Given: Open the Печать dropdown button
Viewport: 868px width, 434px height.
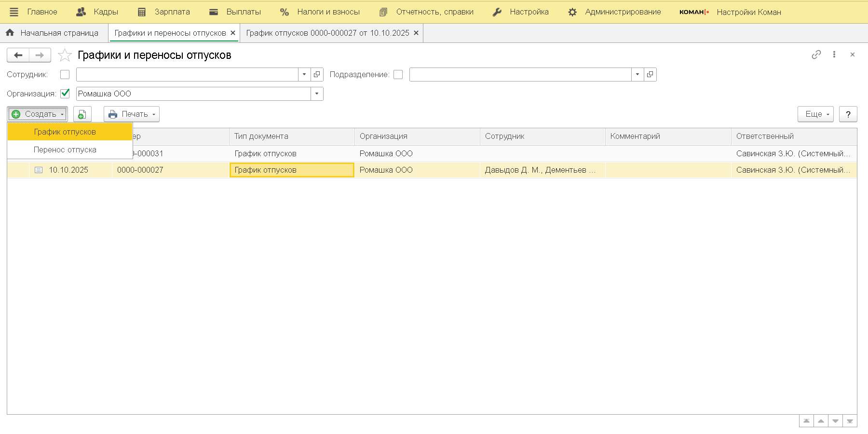Looking at the screenshot, I should click(132, 114).
